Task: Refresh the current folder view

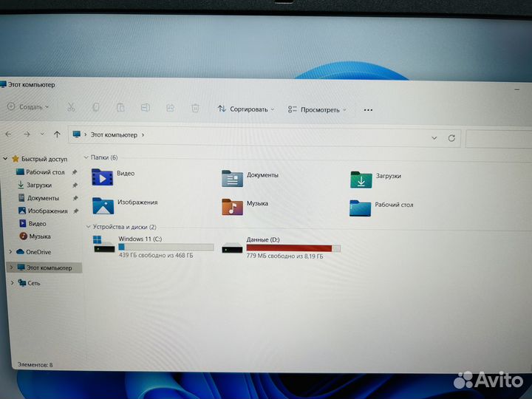Action: [451, 138]
